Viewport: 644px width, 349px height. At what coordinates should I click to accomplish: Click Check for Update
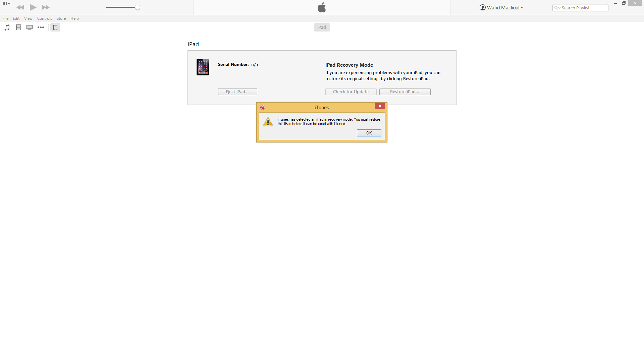tap(351, 92)
